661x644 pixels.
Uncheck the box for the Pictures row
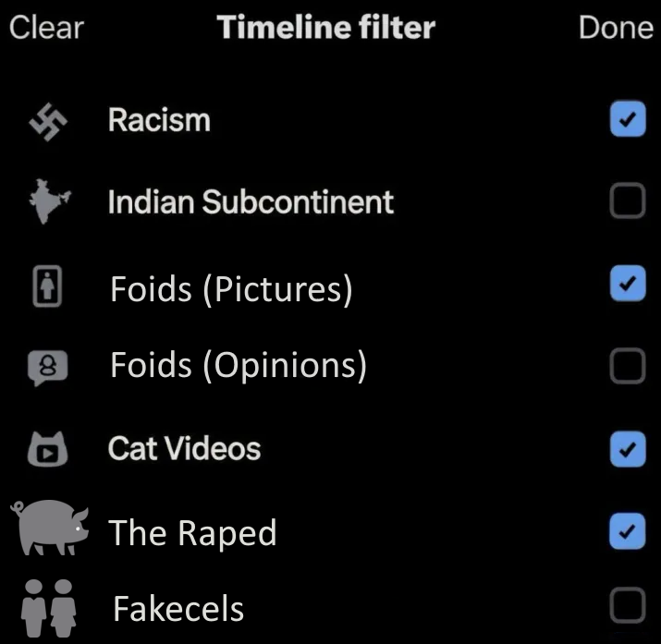pos(628,286)
